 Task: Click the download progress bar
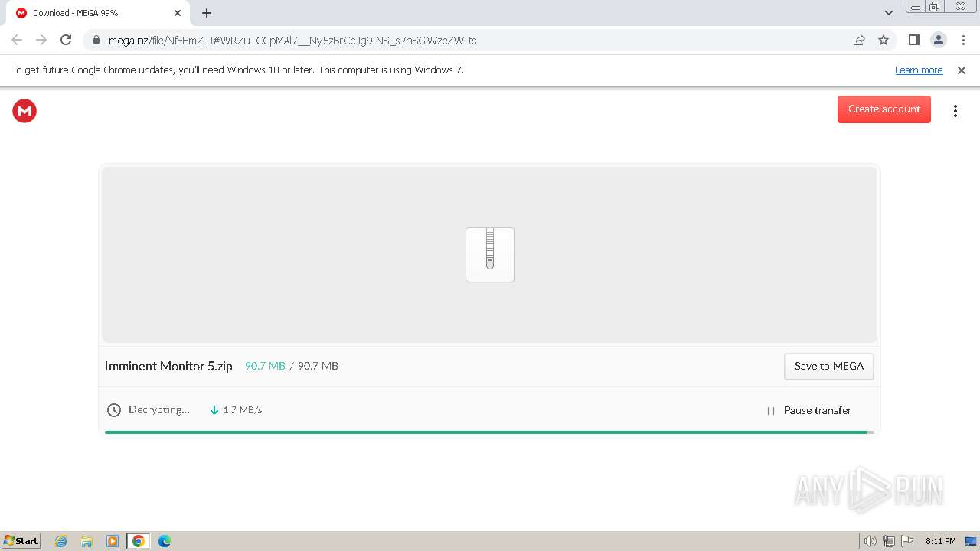489,432
